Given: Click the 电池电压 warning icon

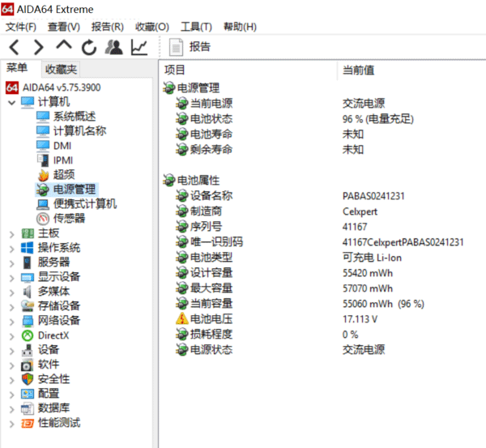Looking at the screenshot, I should click(182, 318).
